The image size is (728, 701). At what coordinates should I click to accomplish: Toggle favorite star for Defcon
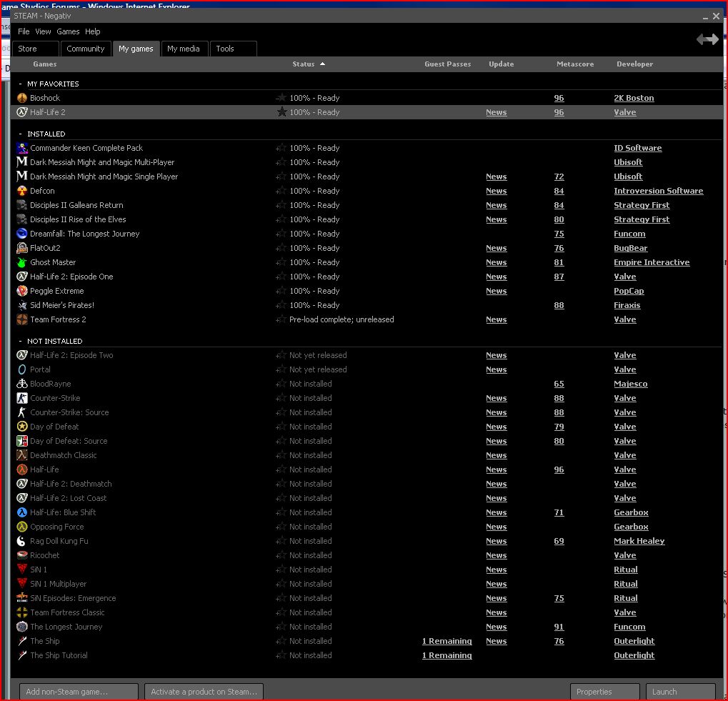pyautogui.click(x=281, y=191)
